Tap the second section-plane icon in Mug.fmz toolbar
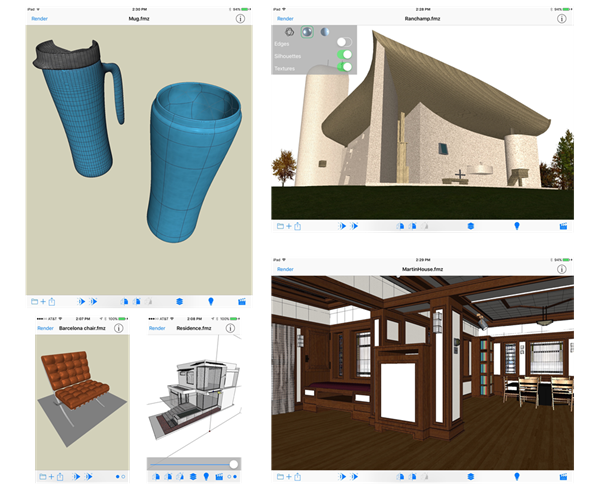 [x=136, y=302]
